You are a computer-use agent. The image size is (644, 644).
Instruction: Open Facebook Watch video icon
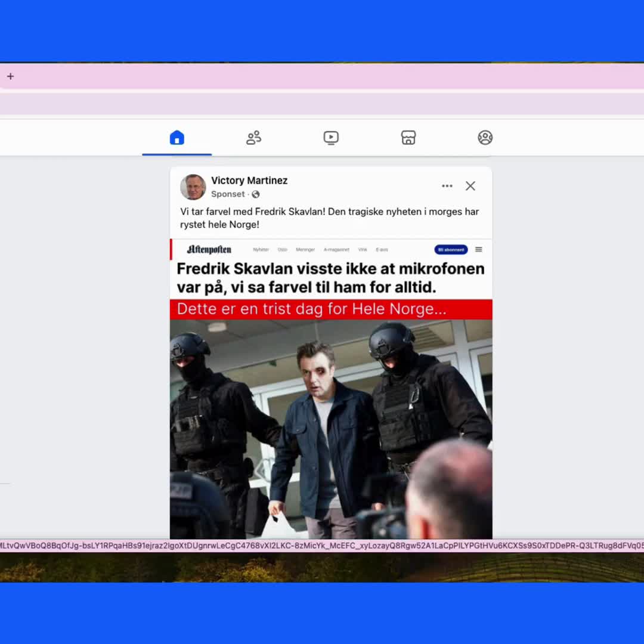coord(331,138)
